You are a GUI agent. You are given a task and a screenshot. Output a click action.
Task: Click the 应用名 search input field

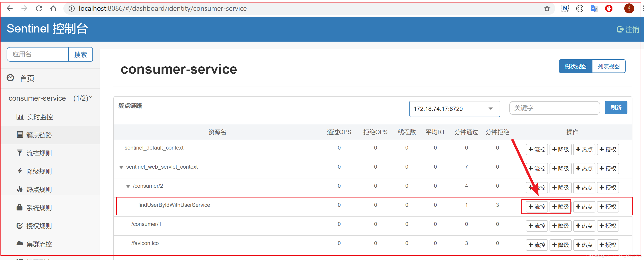click(x=38, y=54)
